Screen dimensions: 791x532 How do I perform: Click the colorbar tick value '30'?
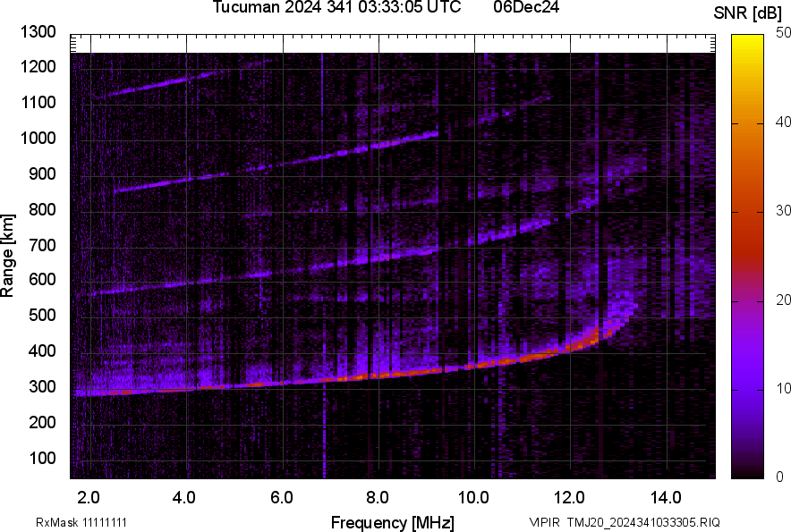pos(783,211)
